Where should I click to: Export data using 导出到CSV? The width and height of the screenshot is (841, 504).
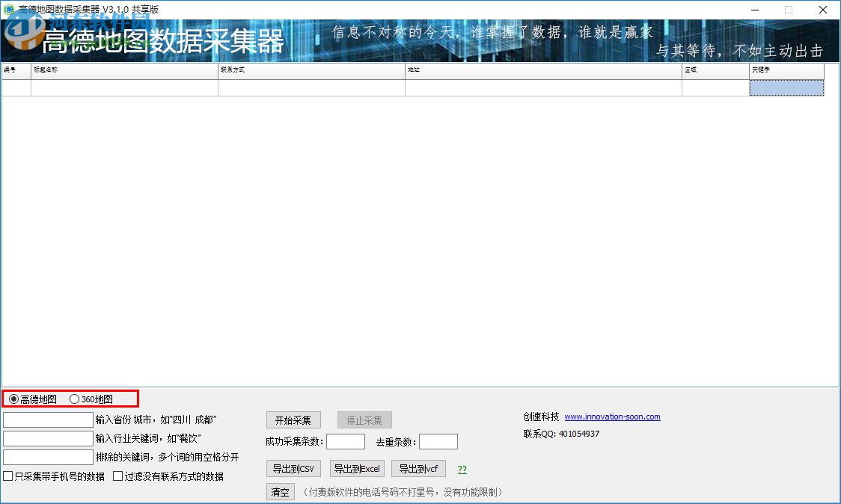tap(293, 468)
